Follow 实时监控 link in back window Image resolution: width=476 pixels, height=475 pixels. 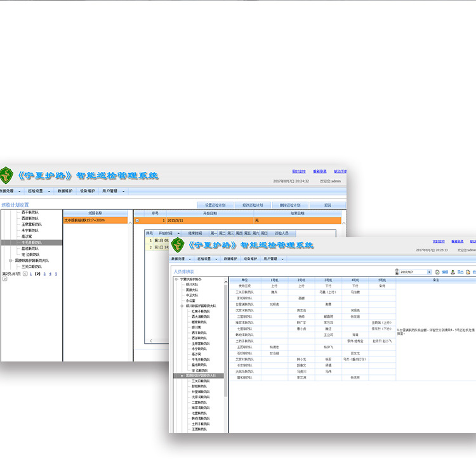click(299, 172)
